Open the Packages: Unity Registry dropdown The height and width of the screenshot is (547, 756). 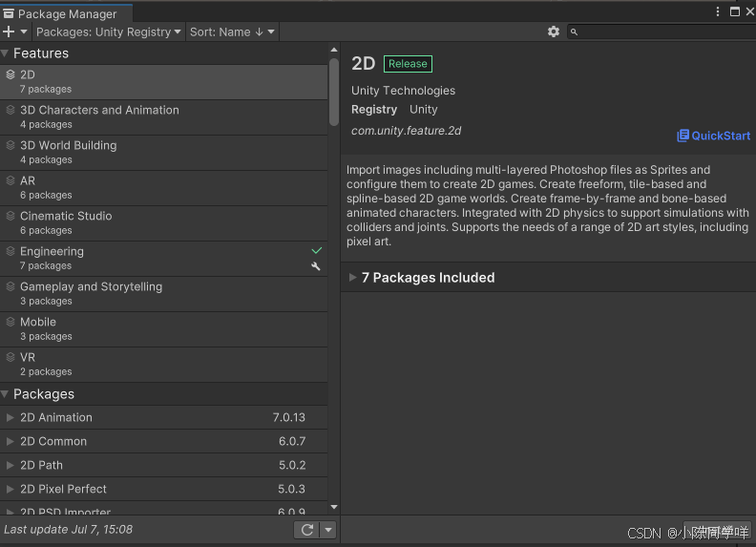[x=109, y=32]
